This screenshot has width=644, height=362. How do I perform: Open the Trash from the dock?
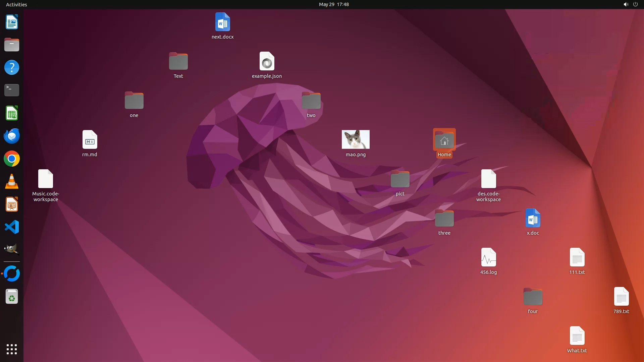[12, 297]
